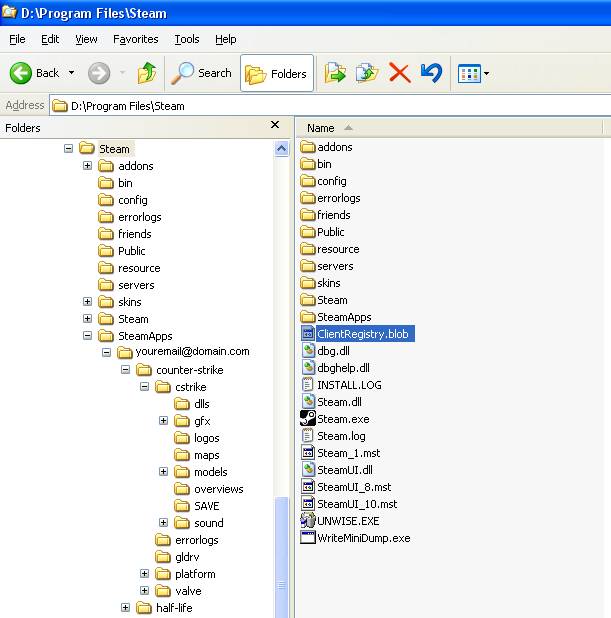This screenshot has height=618, width=611.
Task: Expand the models tree node
Action: pyautogui.click(x=164, y=471)
